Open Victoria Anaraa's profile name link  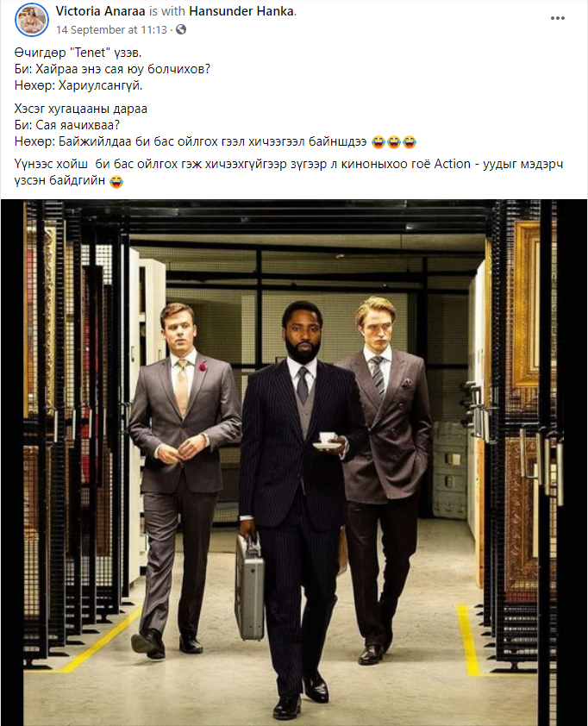pos(101,11)
